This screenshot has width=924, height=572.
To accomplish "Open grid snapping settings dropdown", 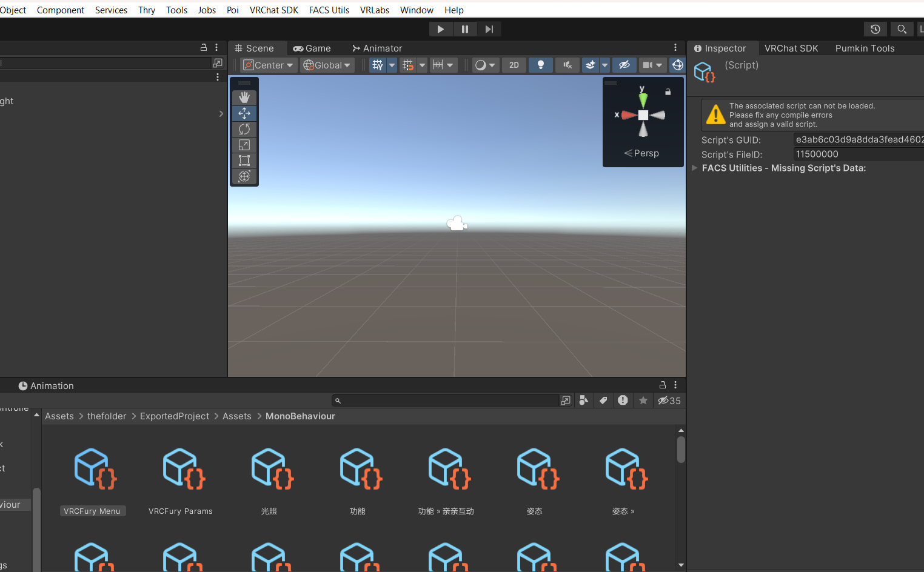I will point(422,65).
